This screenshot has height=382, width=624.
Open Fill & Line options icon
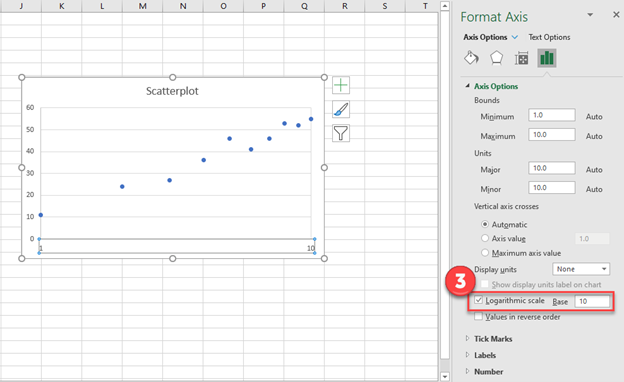(471, 58)
